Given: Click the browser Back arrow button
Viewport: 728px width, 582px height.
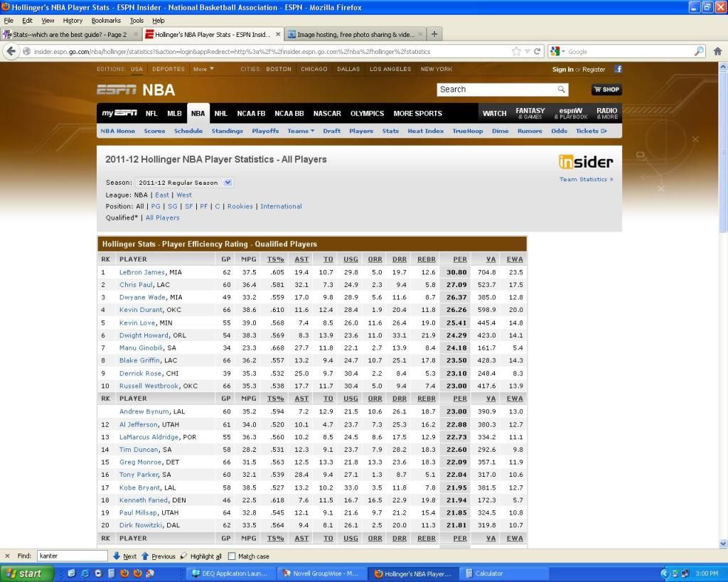Looking at the screenshot, I should pos(11,51).
